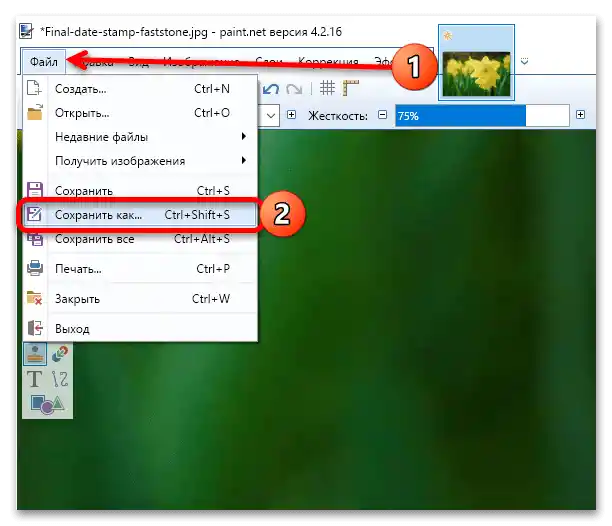Click the open folder icon beside Открыть

[35, 112]
